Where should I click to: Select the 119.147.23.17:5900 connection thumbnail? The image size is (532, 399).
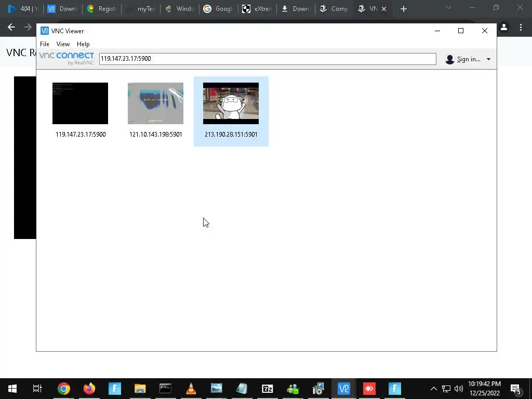click(x=80, y=103)
